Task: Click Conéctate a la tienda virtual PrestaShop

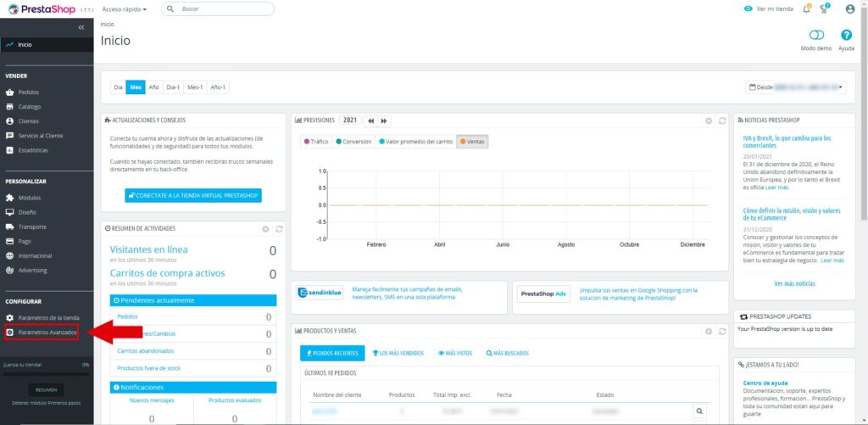Action: (x=193, y=196)
